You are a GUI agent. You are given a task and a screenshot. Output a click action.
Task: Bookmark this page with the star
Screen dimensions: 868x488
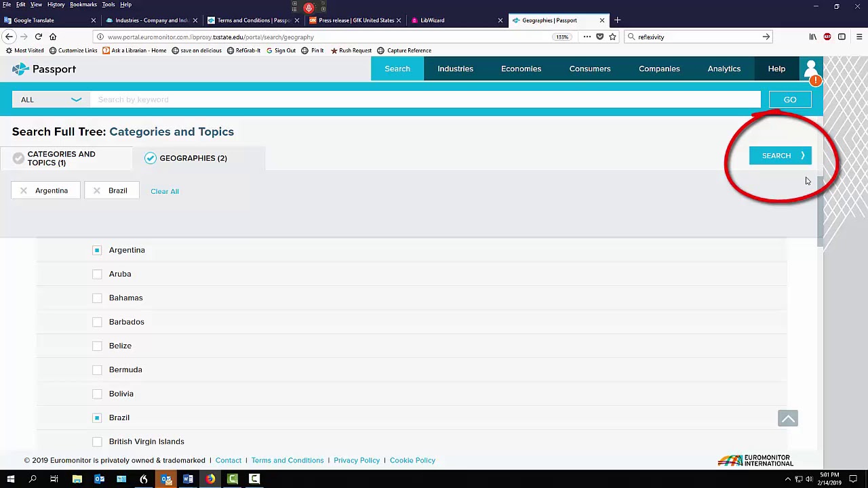pos(612,37)
